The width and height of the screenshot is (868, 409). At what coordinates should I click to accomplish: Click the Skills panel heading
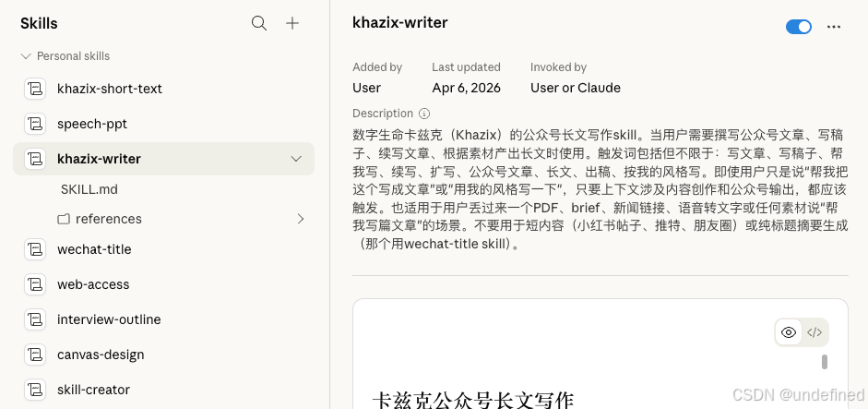[x=39, y=23]
